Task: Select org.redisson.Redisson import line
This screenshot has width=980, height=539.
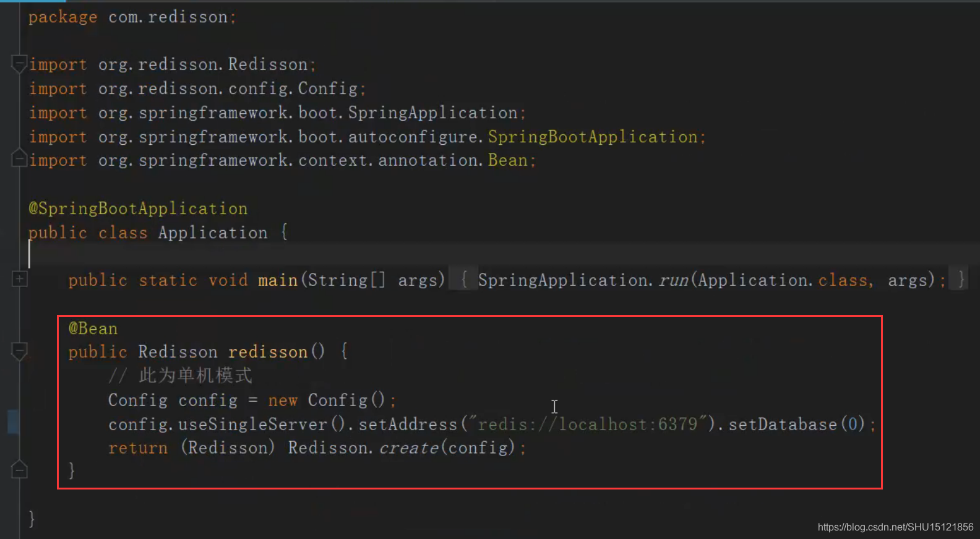Action: click(x=173, y=64)
